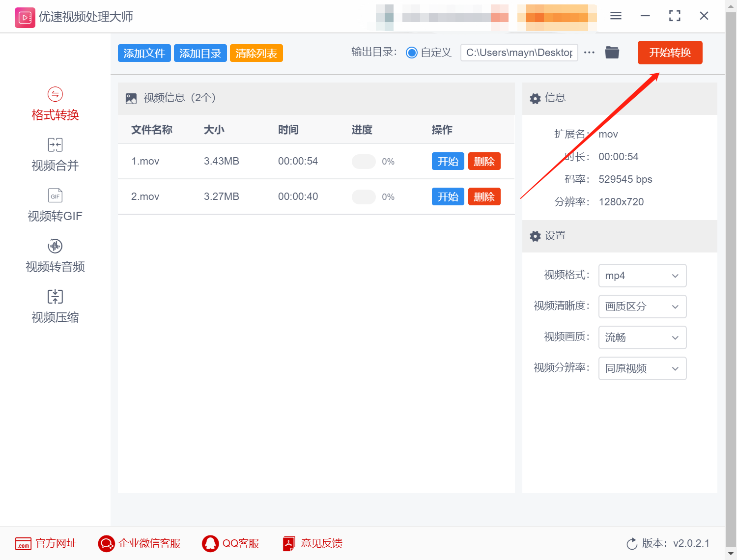Click the 添加文件 button

click(x=144, y=53)
